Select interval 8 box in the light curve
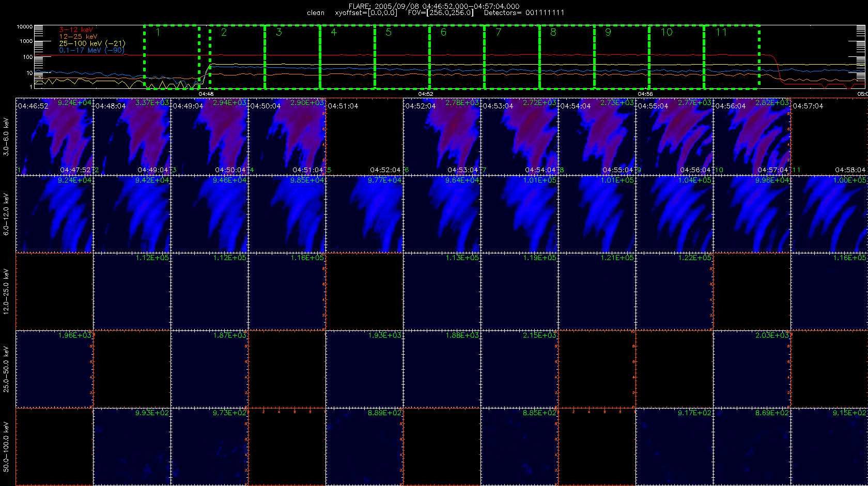The width and height of the screenshot is (868, 486). [x=567, y=57]
